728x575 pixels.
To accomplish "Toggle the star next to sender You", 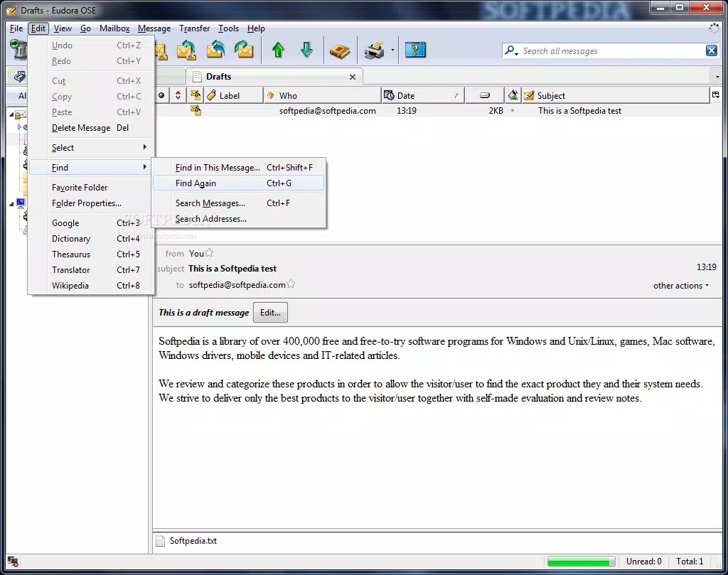I will tap(210, 253).
